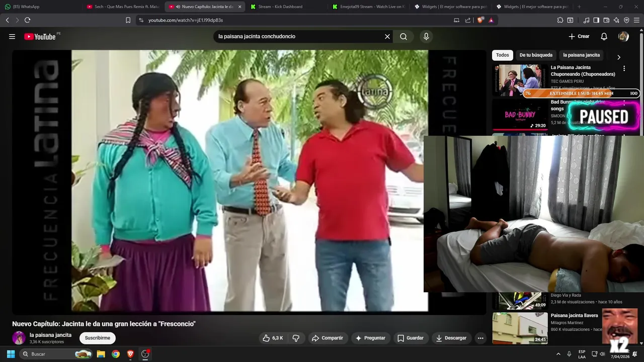The image size is (644, 362).
Task: Open La Paisana Jacinta Chuponeando thumbnail
Action: click(x=520, y=79)
